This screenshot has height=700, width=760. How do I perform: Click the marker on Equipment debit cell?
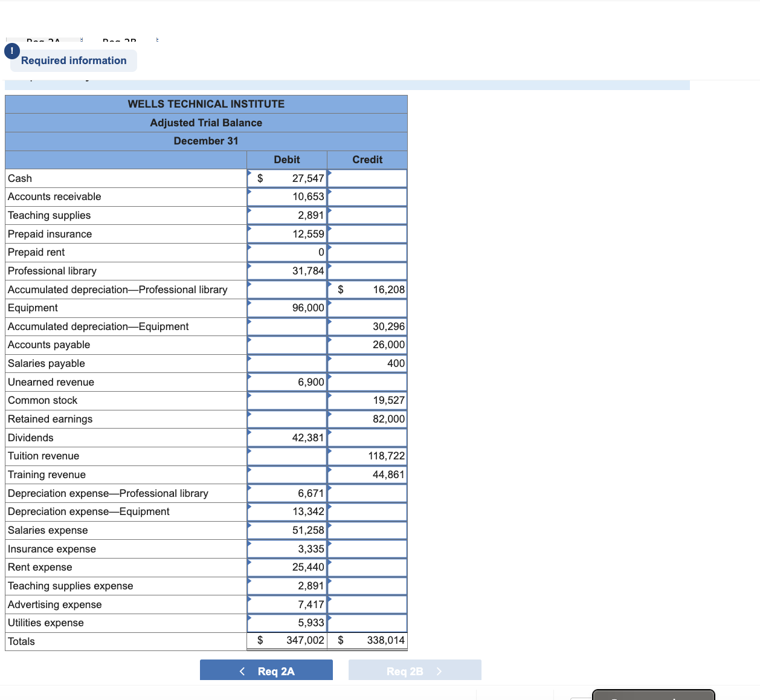249,304
